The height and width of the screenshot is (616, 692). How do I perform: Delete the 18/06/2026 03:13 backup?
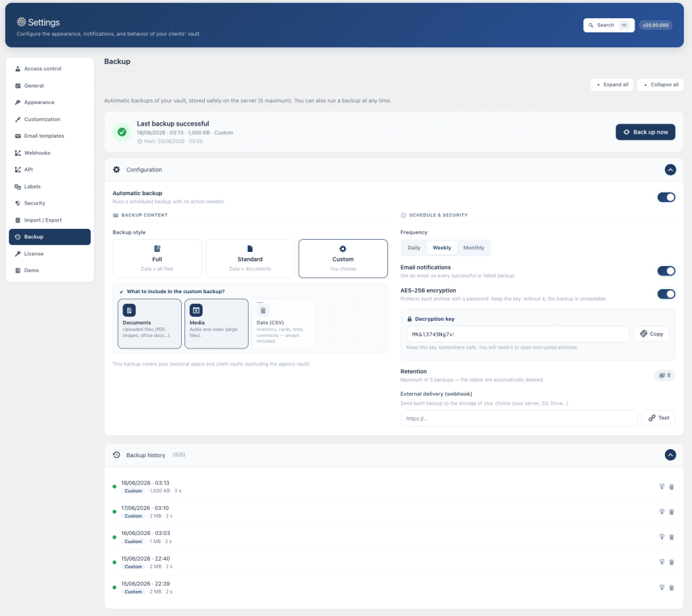[671, 487]
